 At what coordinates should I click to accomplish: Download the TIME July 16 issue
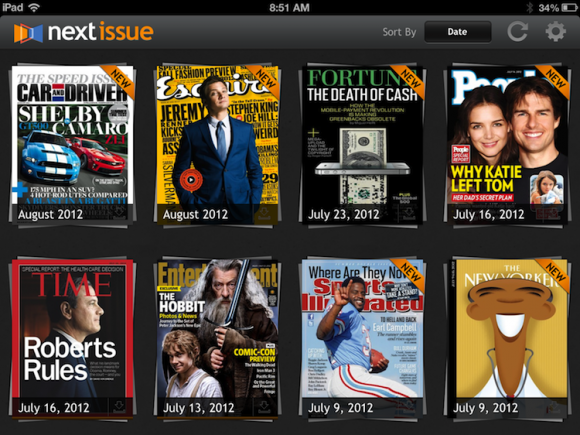click(x=119, y=407)
